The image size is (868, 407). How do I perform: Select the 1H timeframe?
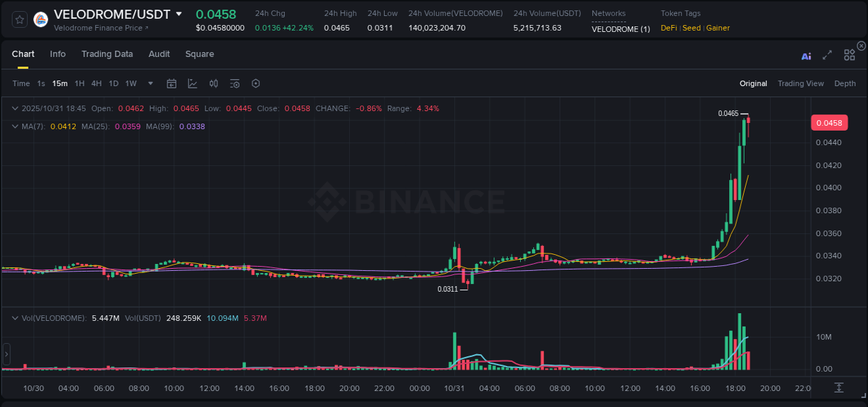78,83
